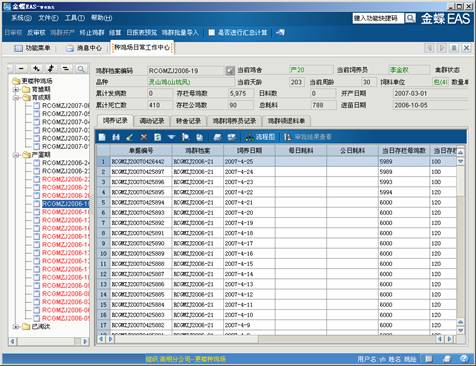
Task: Click the tree's horizontal scrollbar left arrow
Action: pyautogui.click(x=12, y=341)
